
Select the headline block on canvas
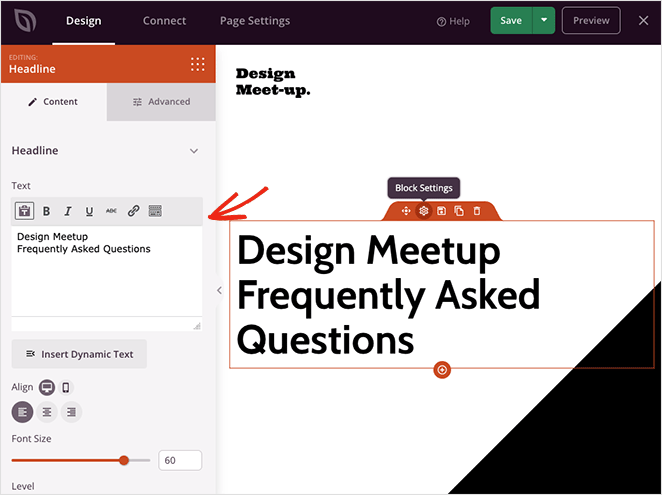(442, 294)
